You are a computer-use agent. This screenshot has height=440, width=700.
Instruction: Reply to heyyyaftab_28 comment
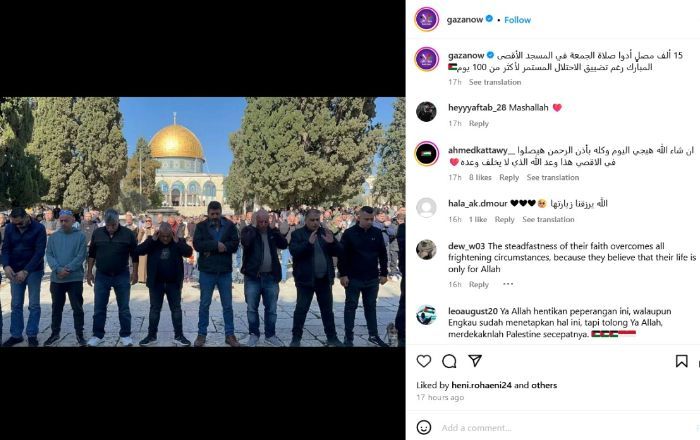click(479, 123)
